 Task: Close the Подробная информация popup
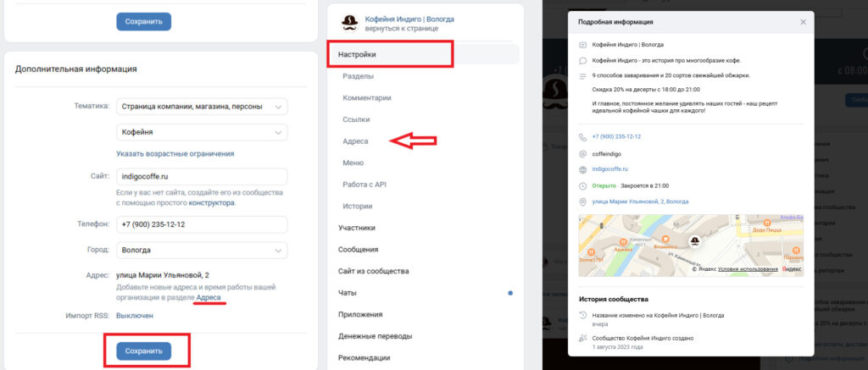click(804, 22)
